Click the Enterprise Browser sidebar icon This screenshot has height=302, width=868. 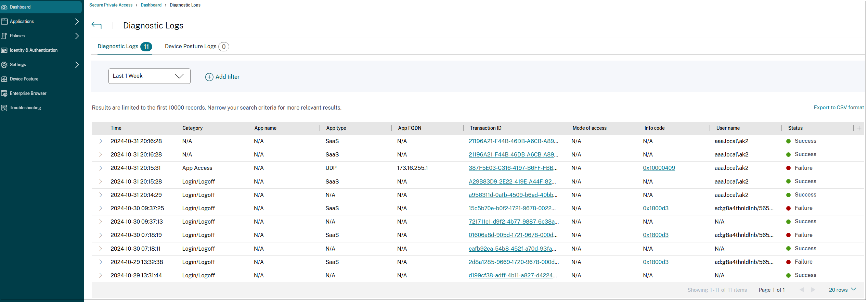click(x=4, y=93)
